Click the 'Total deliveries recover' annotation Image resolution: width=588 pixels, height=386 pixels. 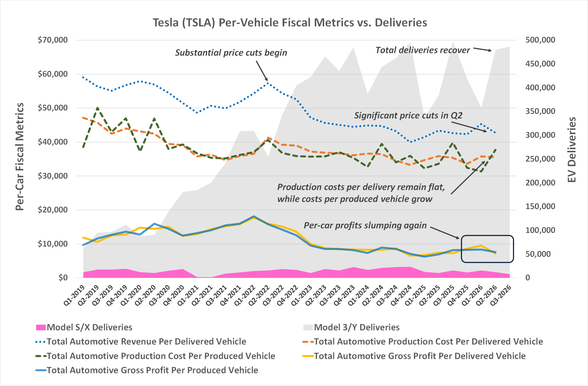[x=423, y=50]
